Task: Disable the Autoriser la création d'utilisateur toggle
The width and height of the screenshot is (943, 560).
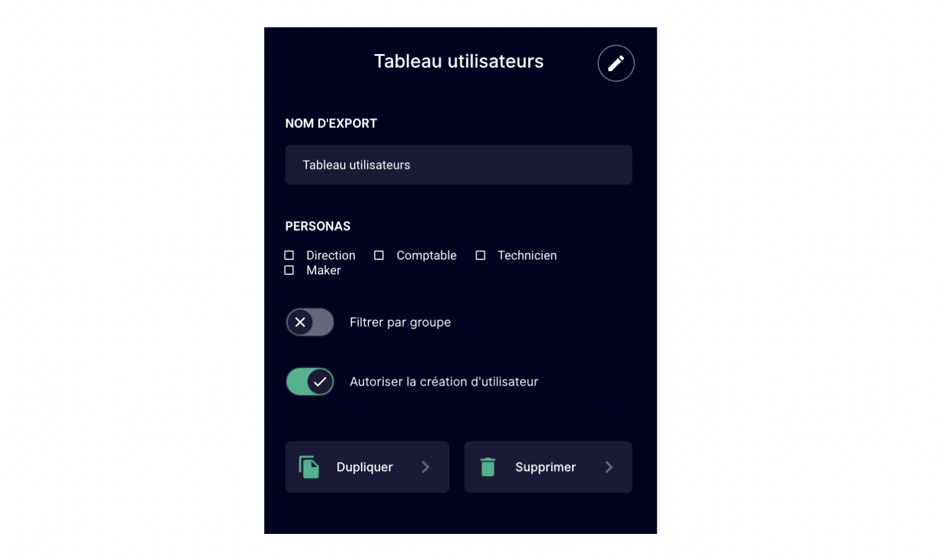Action: [x=310, y=382]
